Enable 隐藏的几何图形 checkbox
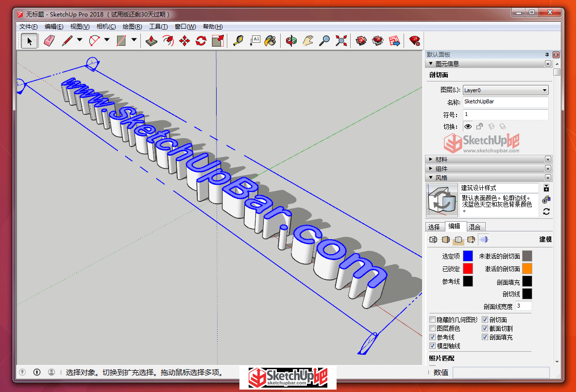Viewport: 576px width, 392px height. click(x=432, y=320)
